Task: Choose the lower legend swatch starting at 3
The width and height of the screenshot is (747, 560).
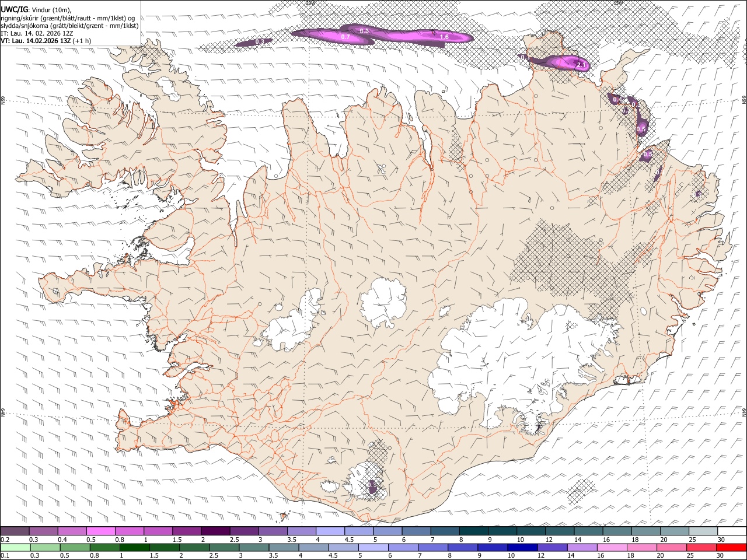Action: click(254, 547)
